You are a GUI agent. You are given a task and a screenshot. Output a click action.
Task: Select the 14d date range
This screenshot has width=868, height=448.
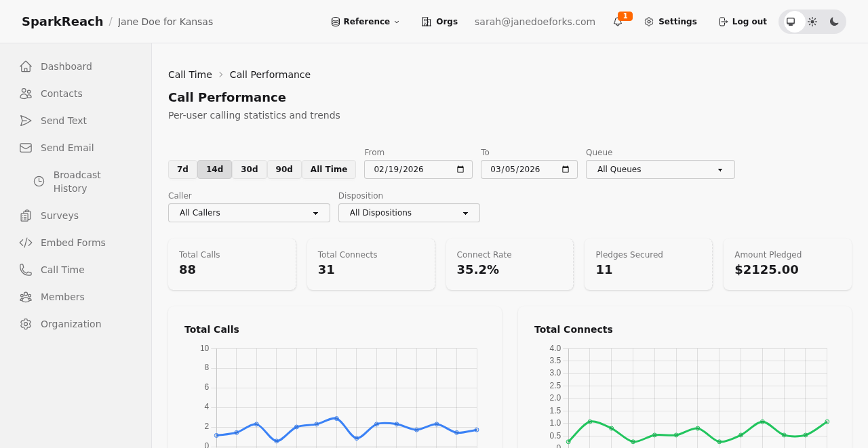pos(214,169)
